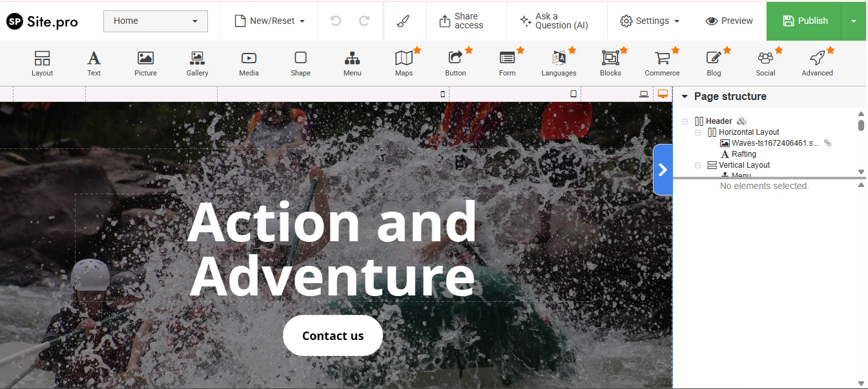Viewport: 868px width, 389px height.
Task: Switch to phone view mode
Action: point(443,94)
